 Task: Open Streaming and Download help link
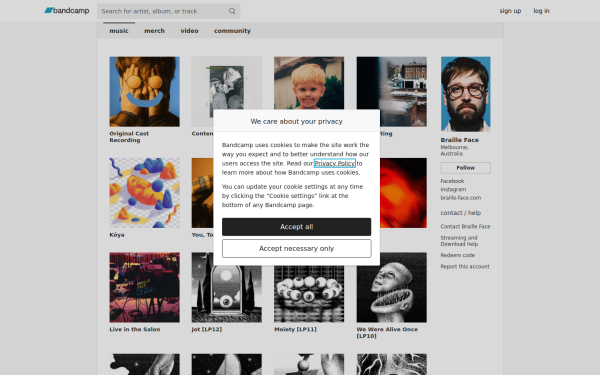(x=459, y=241)
